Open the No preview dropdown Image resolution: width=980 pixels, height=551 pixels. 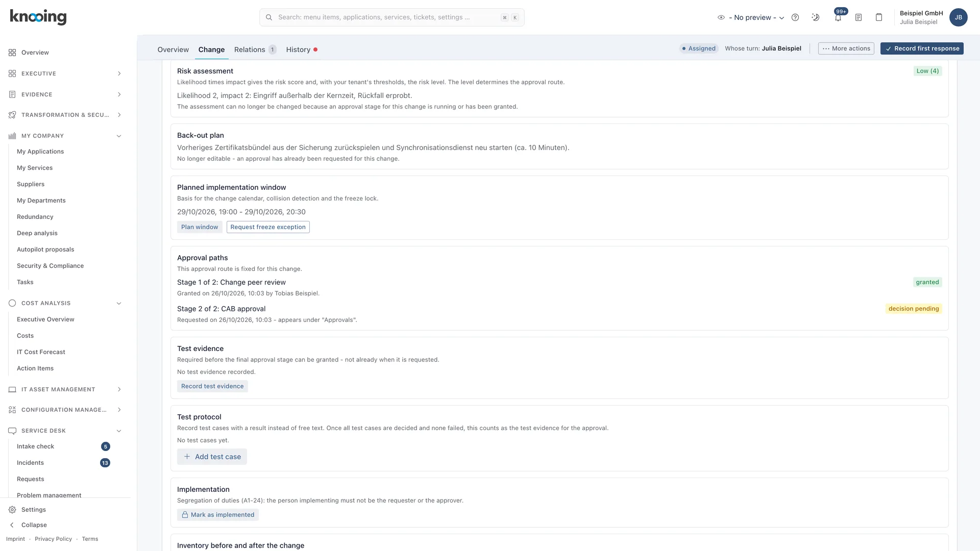751,17
